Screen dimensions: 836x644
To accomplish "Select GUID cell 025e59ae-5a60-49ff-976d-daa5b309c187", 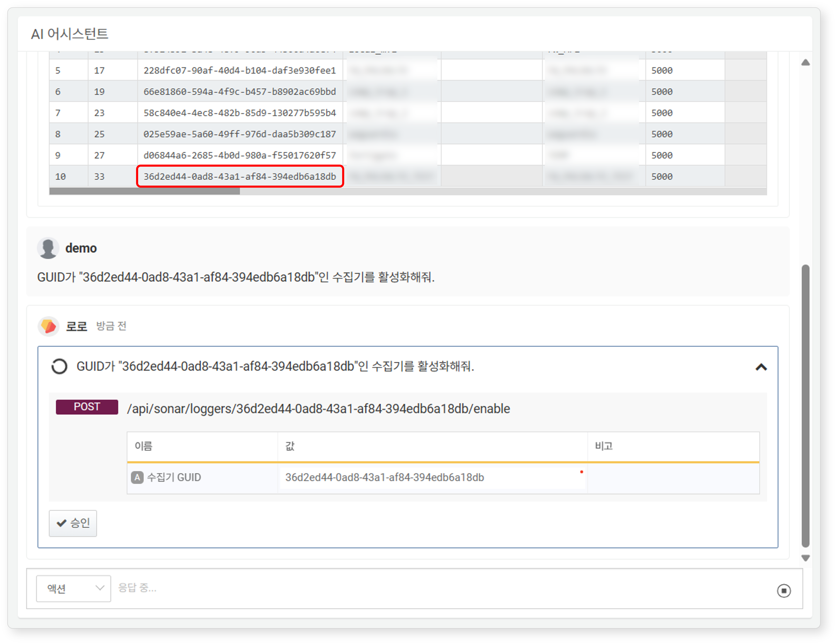I will coord(240,134).
